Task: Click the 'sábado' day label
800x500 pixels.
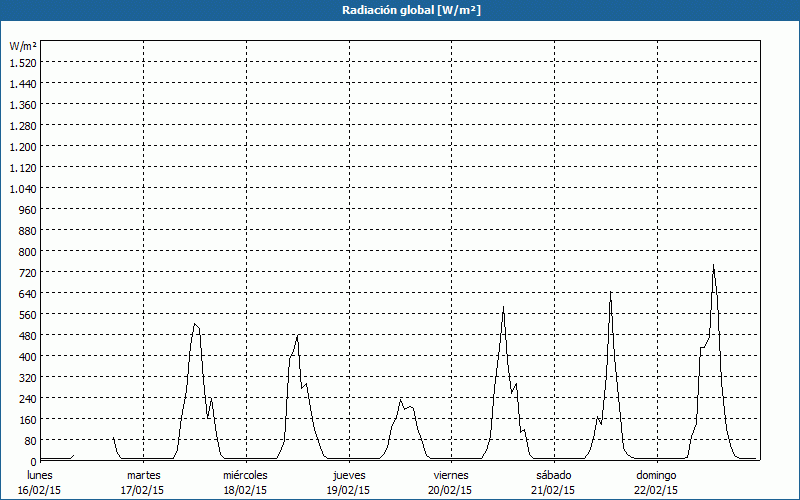Action: (554, 475)
